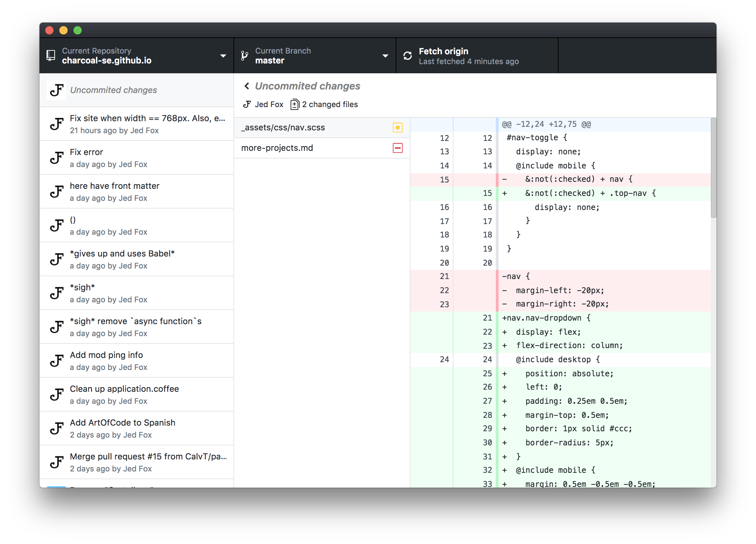756x544 pixels.
Task: Click the sync arrows icon for Fetch origin
Action: pyautogui.click(x=408, y=56)
